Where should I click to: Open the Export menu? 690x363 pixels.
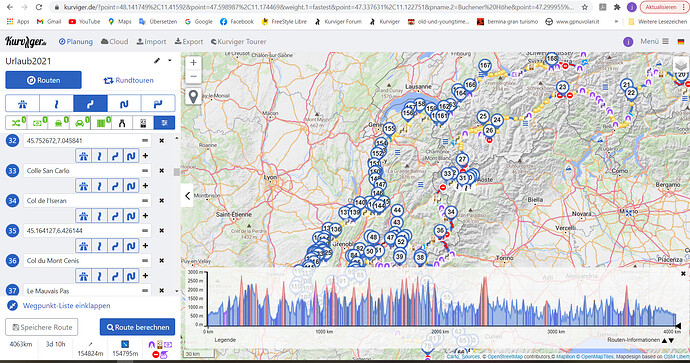[x=189, y=41]
